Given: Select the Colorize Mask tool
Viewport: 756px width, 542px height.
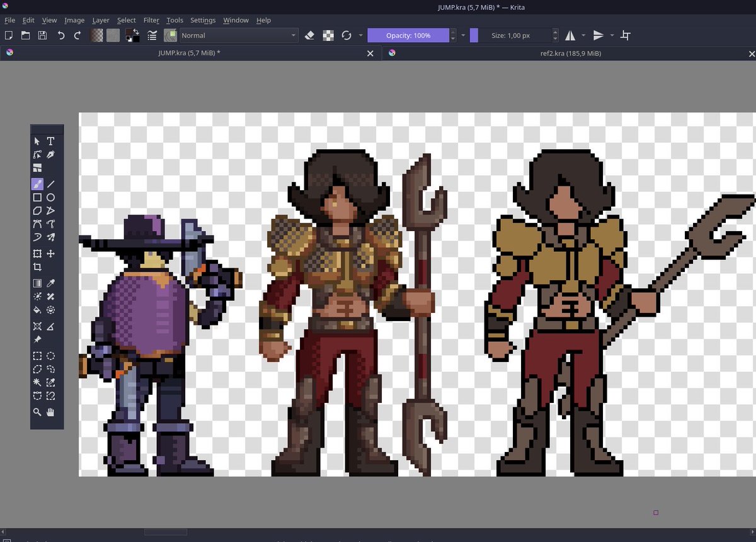Looking at the screenshot, I should (37, 296).
